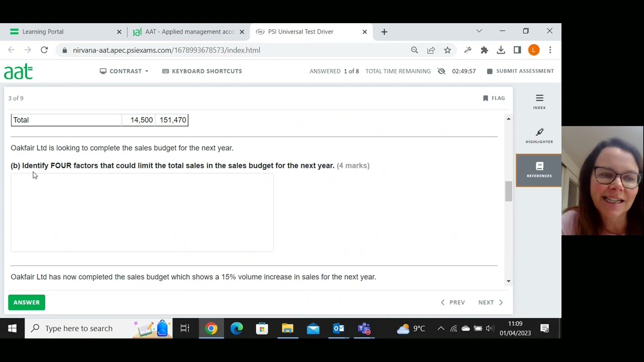644x362 pixels.
Task: Open Outlook from the taskbar
Action: tap(339, 328)
